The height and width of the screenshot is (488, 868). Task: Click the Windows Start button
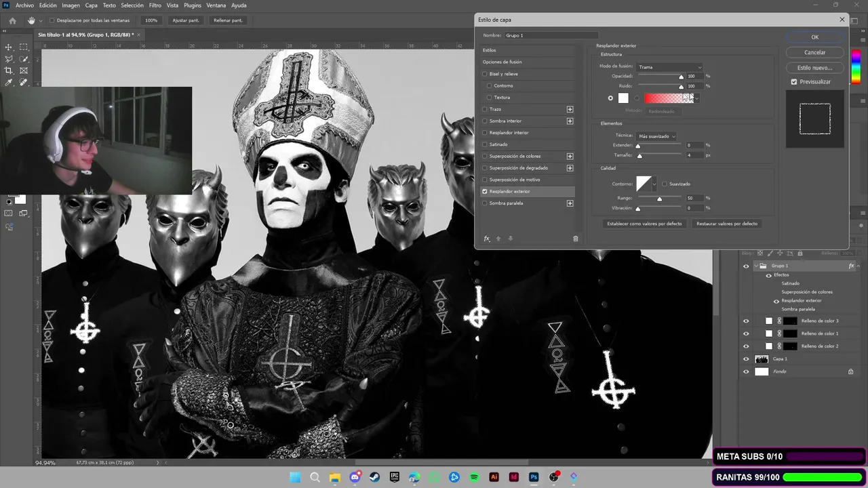(295, 477)
